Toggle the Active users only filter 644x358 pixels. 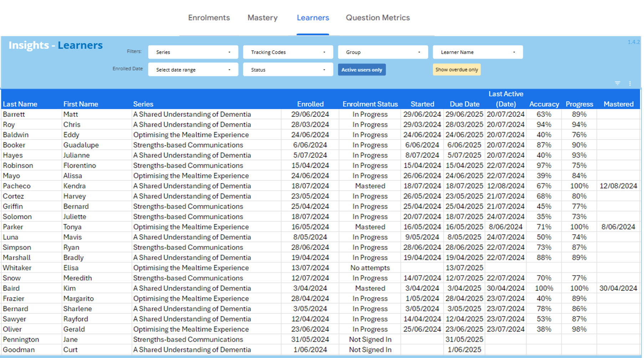click(x=361, y=70)
